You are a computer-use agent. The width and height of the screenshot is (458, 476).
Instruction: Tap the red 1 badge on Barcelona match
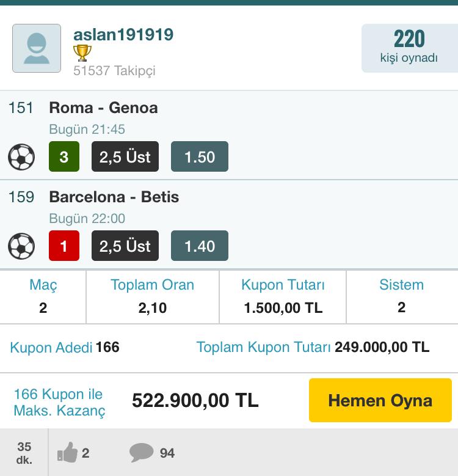tap(64, 246)
